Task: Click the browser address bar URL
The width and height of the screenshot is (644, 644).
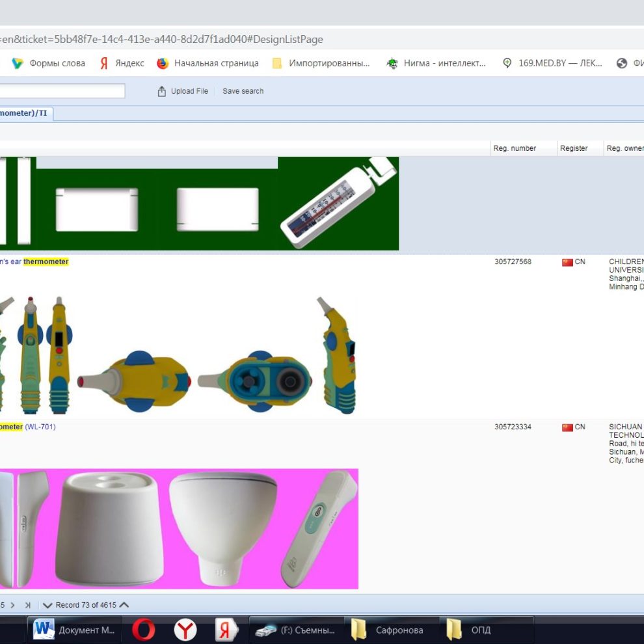Action: [x=163, y=40]
